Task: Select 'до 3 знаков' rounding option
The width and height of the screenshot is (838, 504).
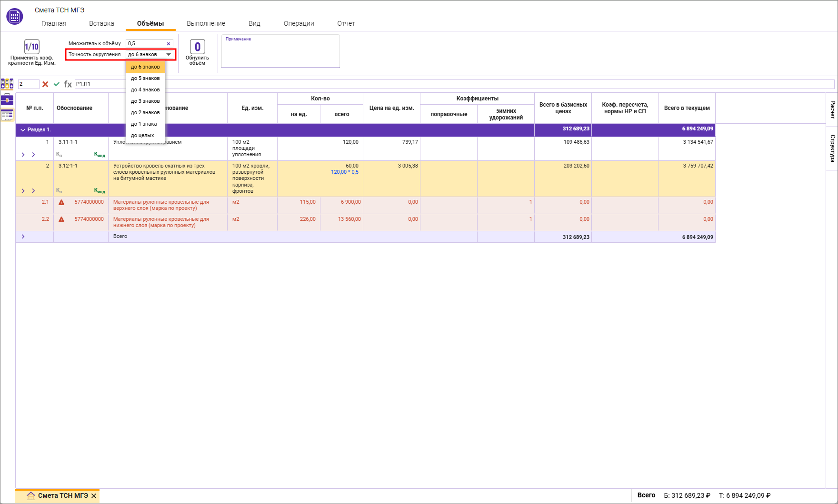Action: (x=145, y=101)
